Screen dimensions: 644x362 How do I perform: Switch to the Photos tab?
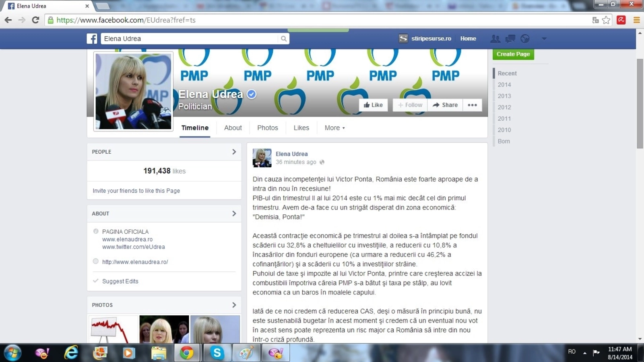tap(267, 128)
